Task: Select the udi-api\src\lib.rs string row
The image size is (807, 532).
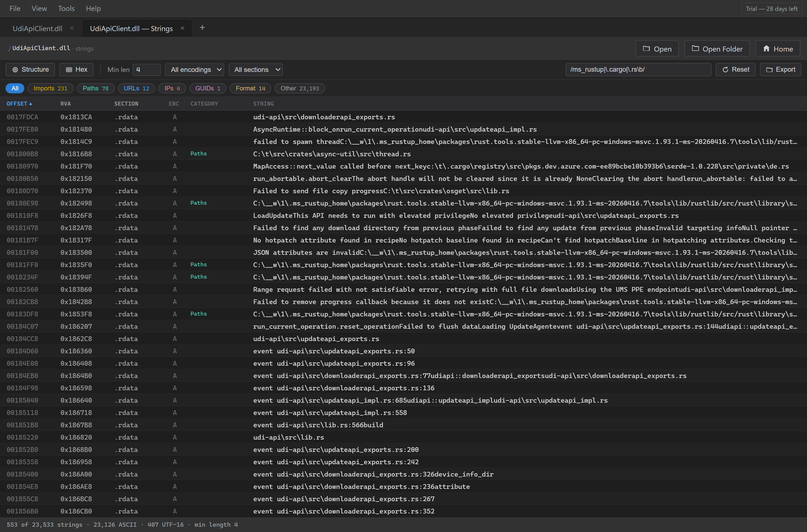Action: pyautogui.click(x=403, y=437)
